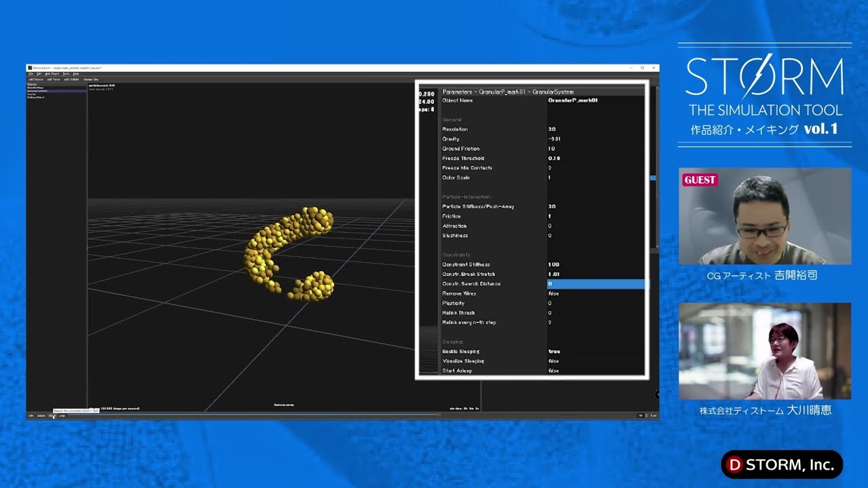Select the Relink every n-th step value

(x=597, y=323)
